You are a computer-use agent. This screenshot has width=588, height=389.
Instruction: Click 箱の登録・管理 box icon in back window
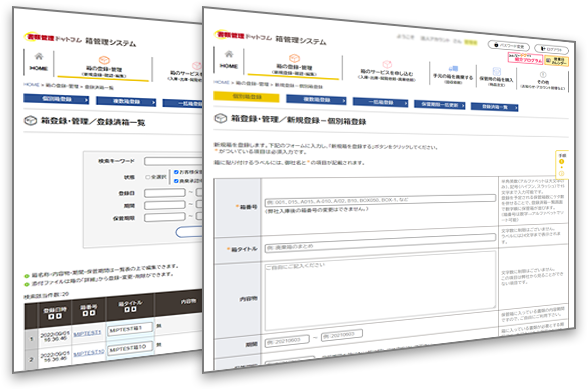104,60
